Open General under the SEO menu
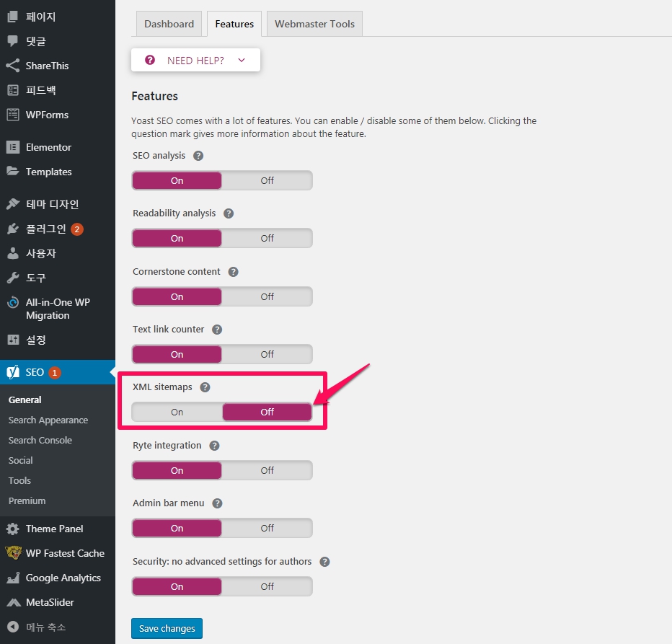 [25, 400]
